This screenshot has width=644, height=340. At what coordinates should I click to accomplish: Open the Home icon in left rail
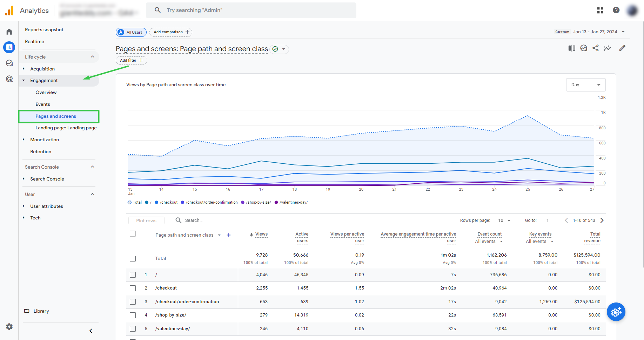pyautogui.click(x=9, y=32)
